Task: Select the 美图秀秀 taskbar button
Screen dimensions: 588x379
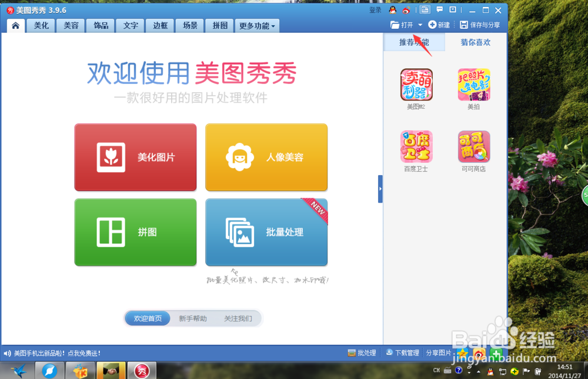Action: (142, 371)
